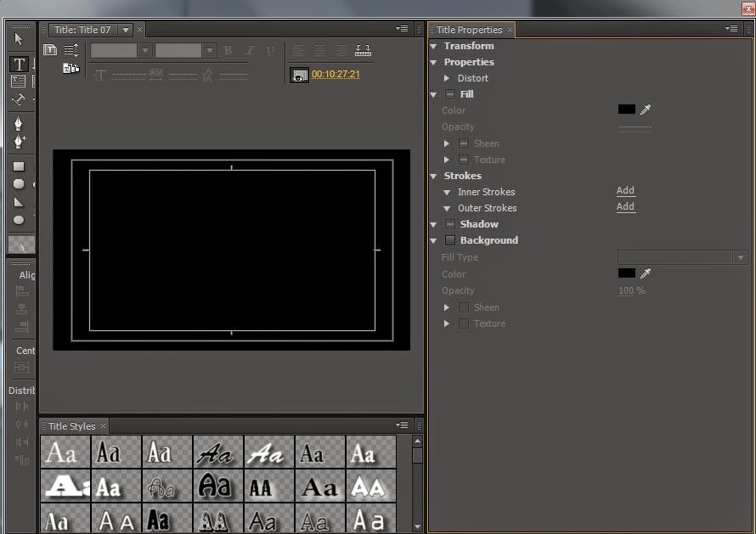Collapse the Strokes section
The width and height of the screenshot is (756, 534).
pos(433,177)
